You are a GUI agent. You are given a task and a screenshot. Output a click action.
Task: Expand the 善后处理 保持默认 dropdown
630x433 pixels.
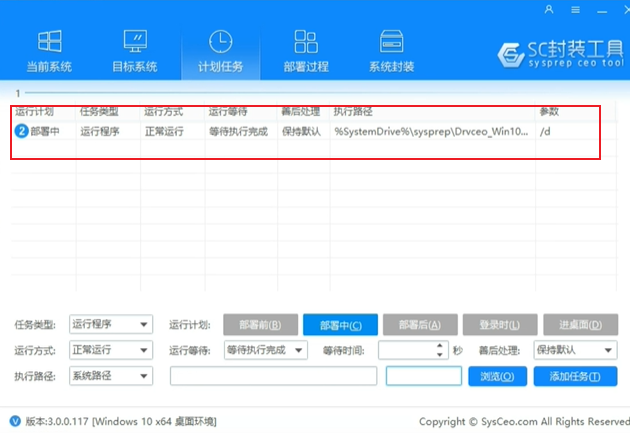tap(575, 350)
